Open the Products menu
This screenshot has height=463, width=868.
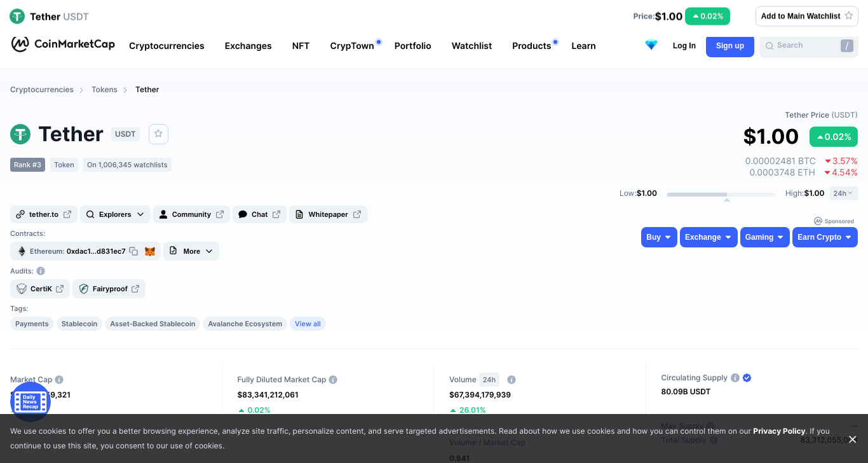click(x=531, y=46)
